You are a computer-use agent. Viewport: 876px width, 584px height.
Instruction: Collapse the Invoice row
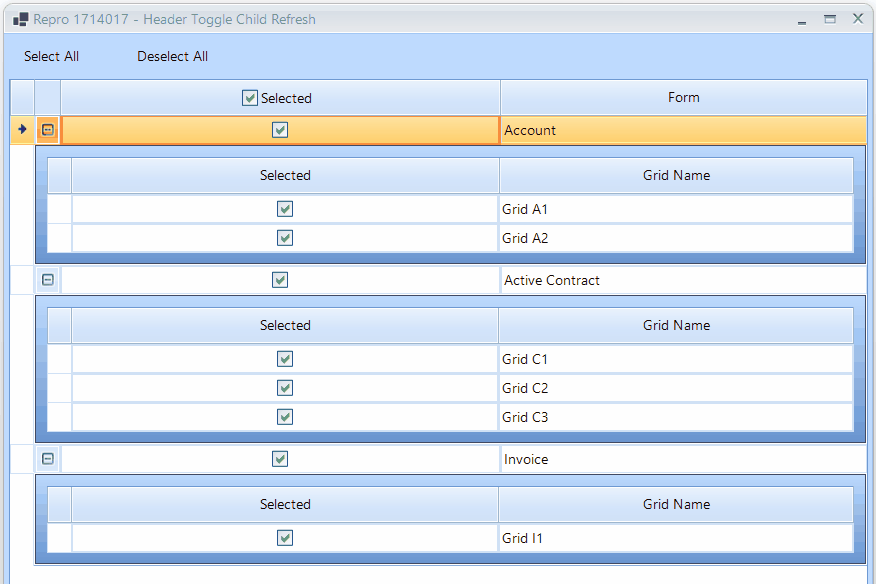[x=48, y=459]
